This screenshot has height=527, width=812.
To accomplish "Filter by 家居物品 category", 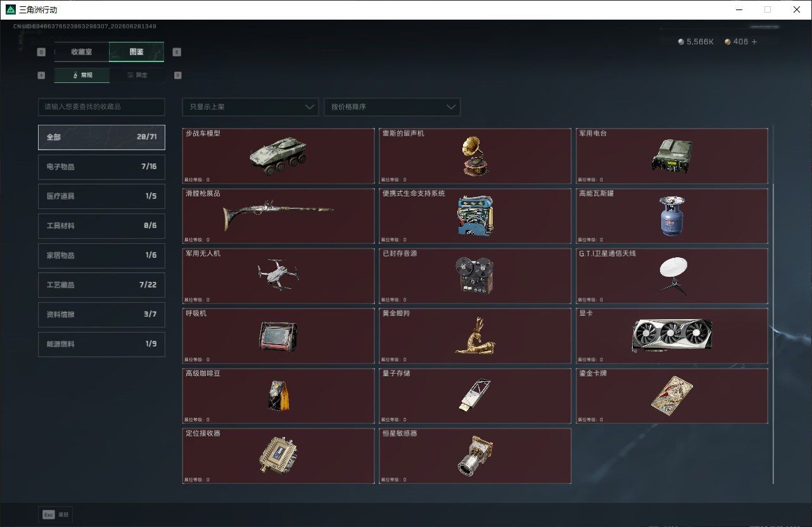I will (x=101, y=255).
